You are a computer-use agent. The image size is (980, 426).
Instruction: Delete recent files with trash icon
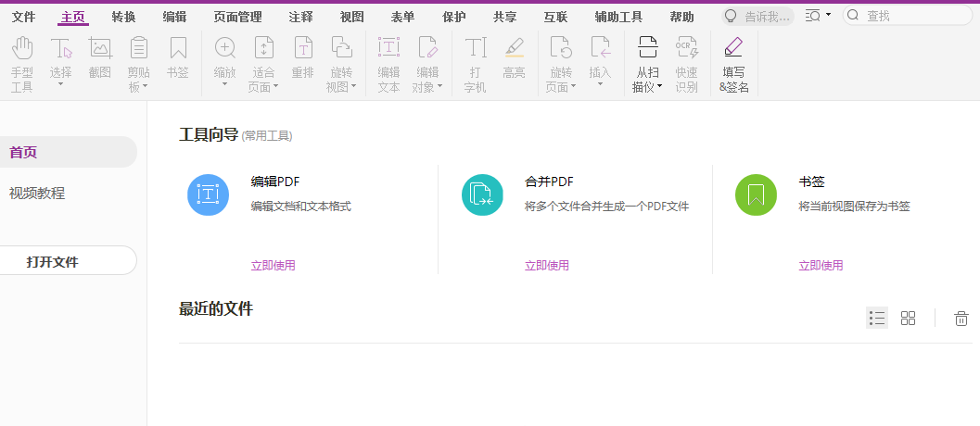coord(961,318)
